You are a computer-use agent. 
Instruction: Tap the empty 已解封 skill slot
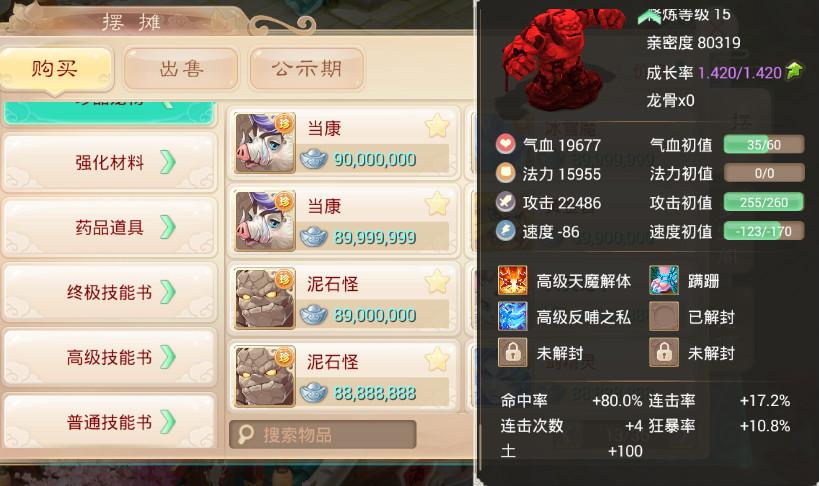(x=664, y=316)
